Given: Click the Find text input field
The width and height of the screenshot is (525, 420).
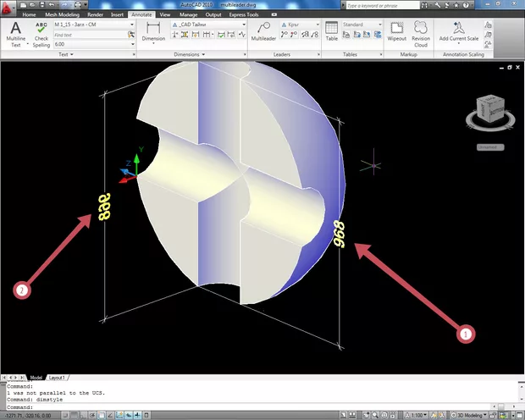Looking at the screenshot, I should (89, 35).
